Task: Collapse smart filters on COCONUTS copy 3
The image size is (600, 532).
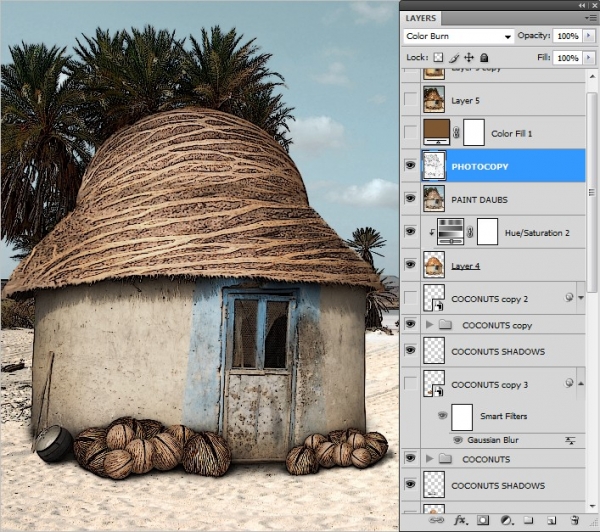Action: (x=581, y=383)
